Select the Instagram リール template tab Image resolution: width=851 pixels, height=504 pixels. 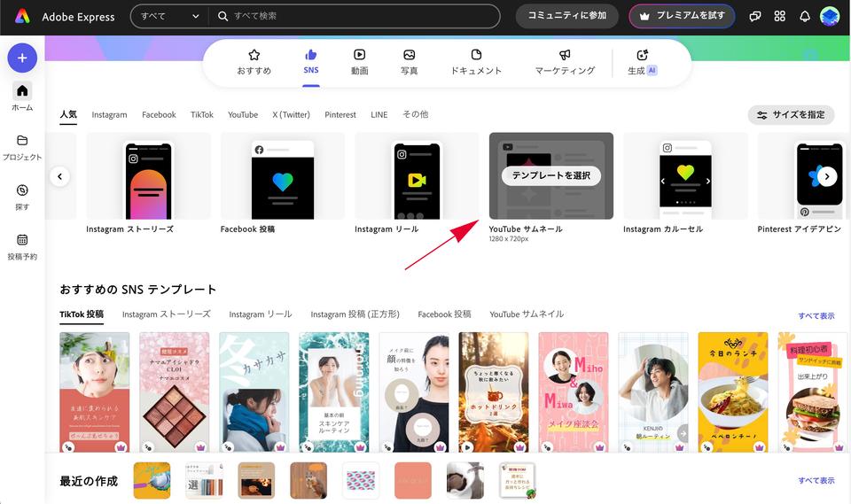[260, 314]
